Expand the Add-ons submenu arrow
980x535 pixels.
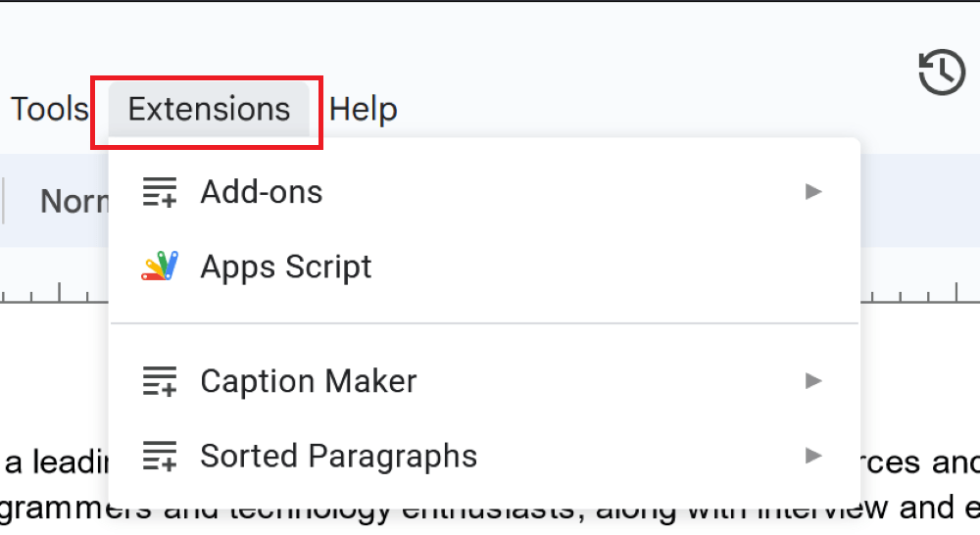(812, 192)
